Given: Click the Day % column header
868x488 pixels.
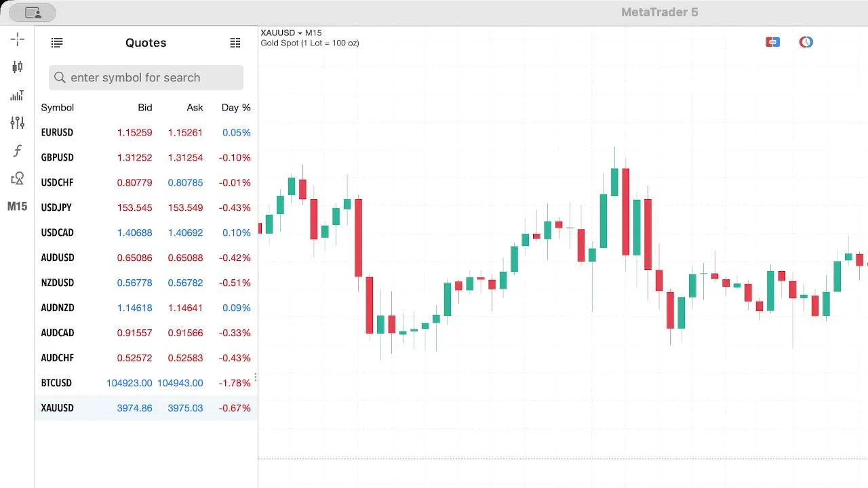Looking at the screenshot, I should click(x=236, y=108).
